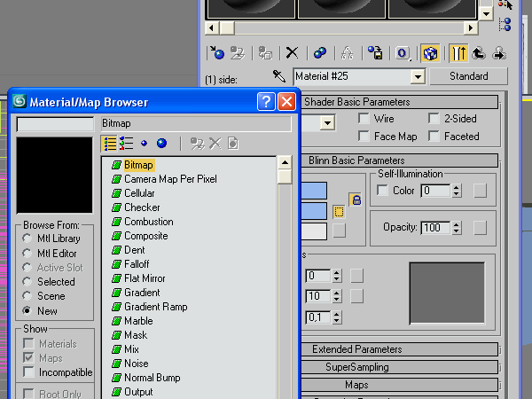Click Material/Map Navigator icon on right
This screenshot has width=532, height=399.
(x=505, y=25)
